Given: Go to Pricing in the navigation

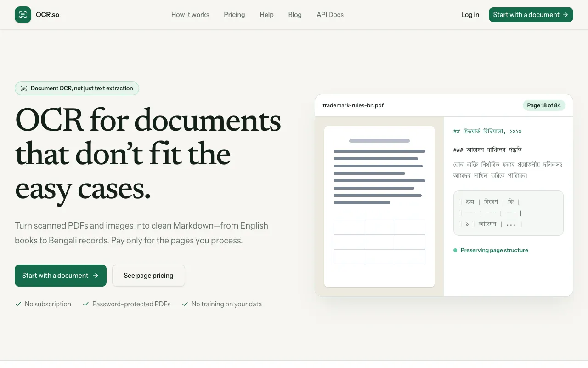Looking at the screenshot, I should coord(234,15).
